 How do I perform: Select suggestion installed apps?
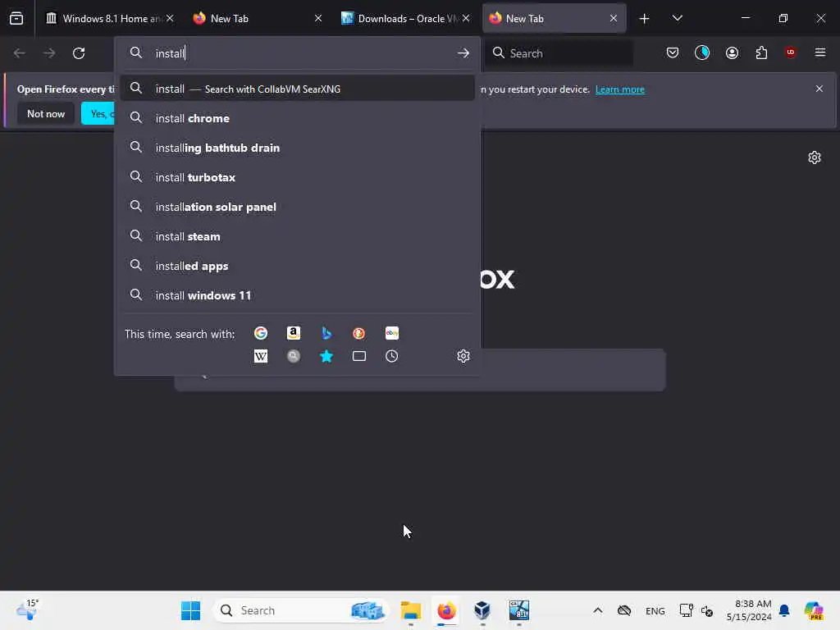click(297, 266)
